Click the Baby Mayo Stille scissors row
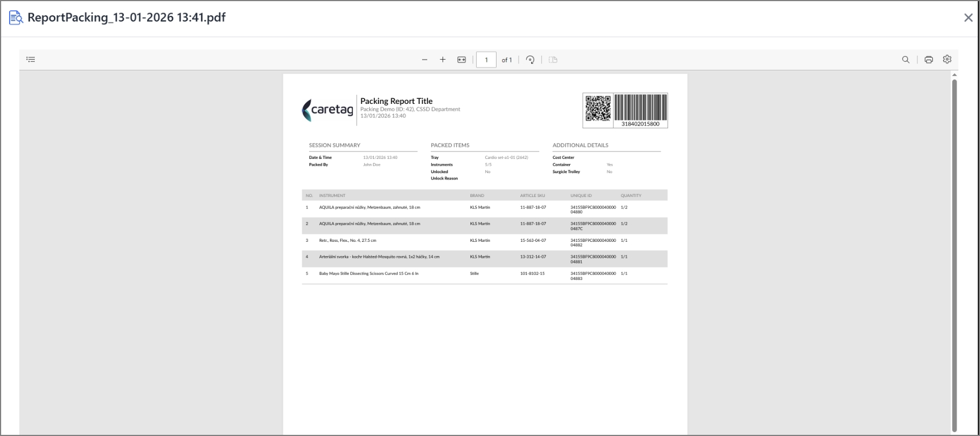Image resolution: width=980 pixels, height=436 pixels. pyautogui.click(x=485, y=276)
